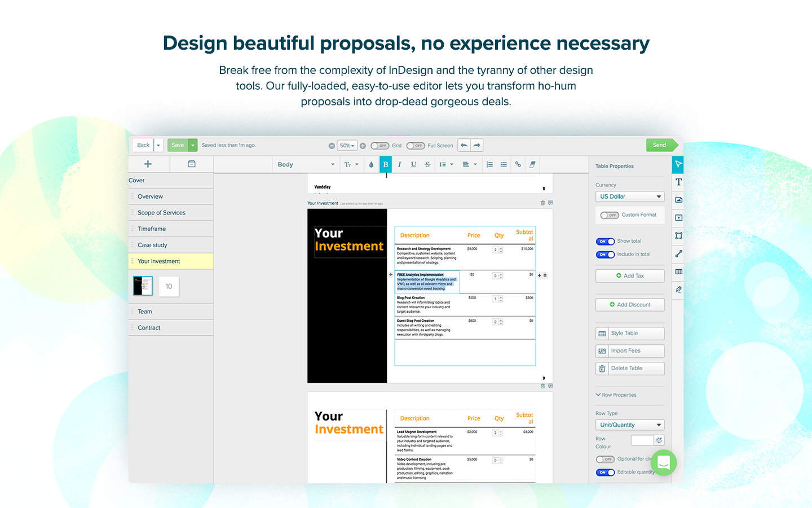
Task: Select page 10 thumbnail
Action: point(169,287)
